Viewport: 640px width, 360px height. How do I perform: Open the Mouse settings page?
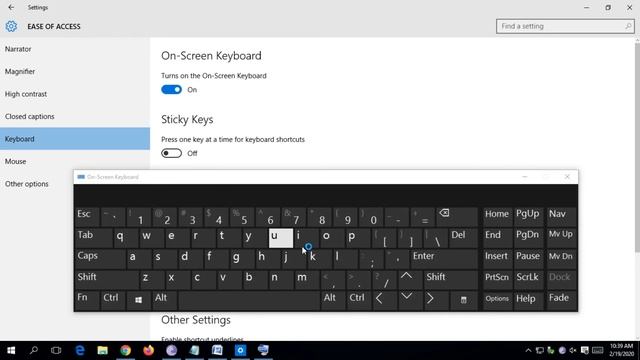pyautogui.click(x=75, y=161)
